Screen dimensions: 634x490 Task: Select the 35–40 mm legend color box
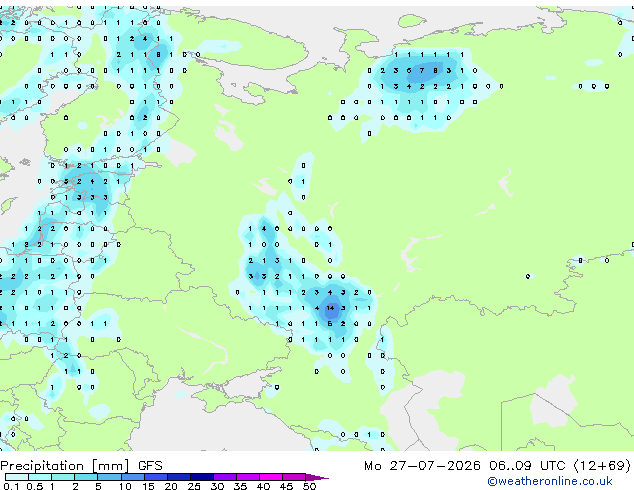pyautogui.click(x=248, y=477)
